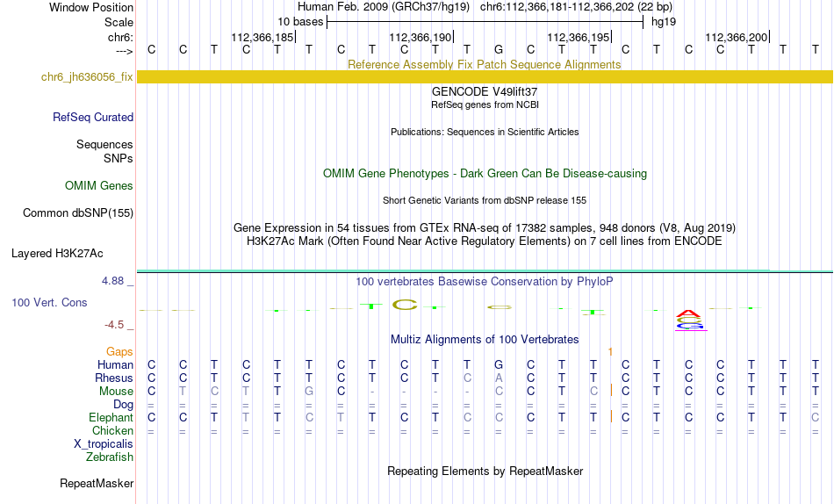Click the OMIM Gene Phenotypes track title

point(485,174)
